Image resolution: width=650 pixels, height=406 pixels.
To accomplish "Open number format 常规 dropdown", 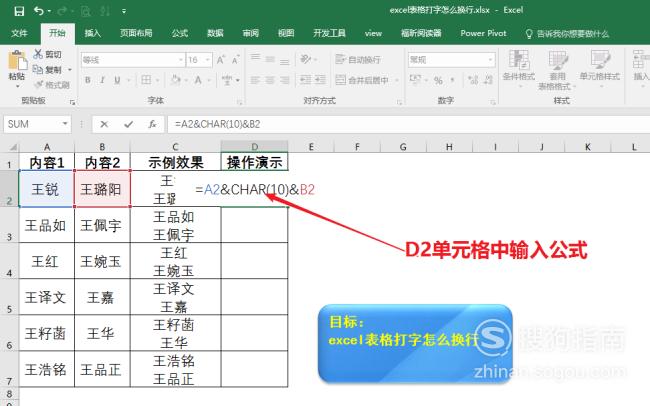I will [490, 60].
